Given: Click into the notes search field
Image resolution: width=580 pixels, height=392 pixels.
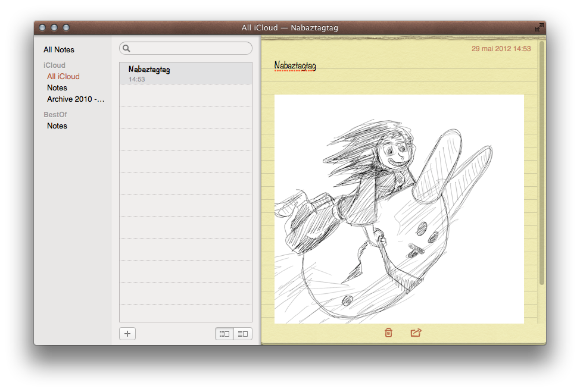Looking at the screenshot, I should point(189,48).
